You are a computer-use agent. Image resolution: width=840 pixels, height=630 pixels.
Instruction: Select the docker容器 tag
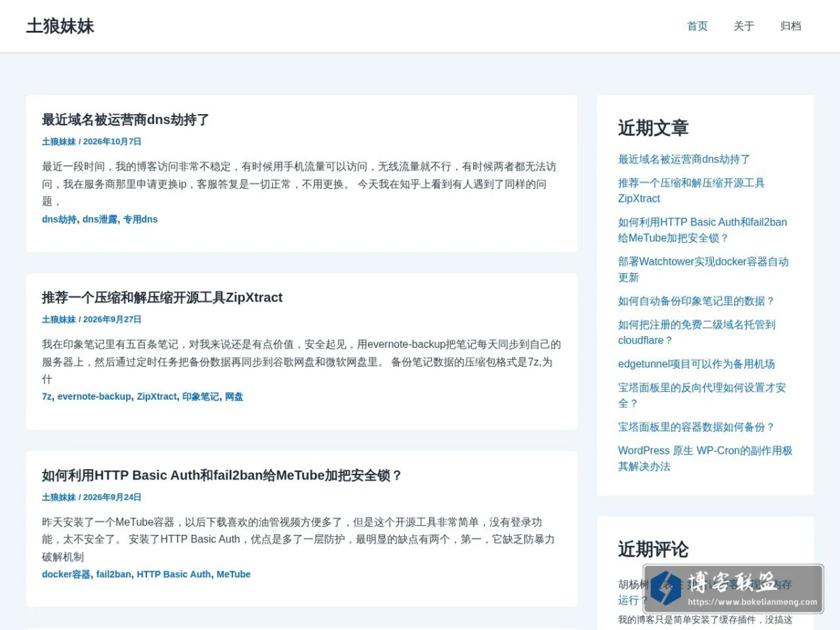(x=66, y=574)
